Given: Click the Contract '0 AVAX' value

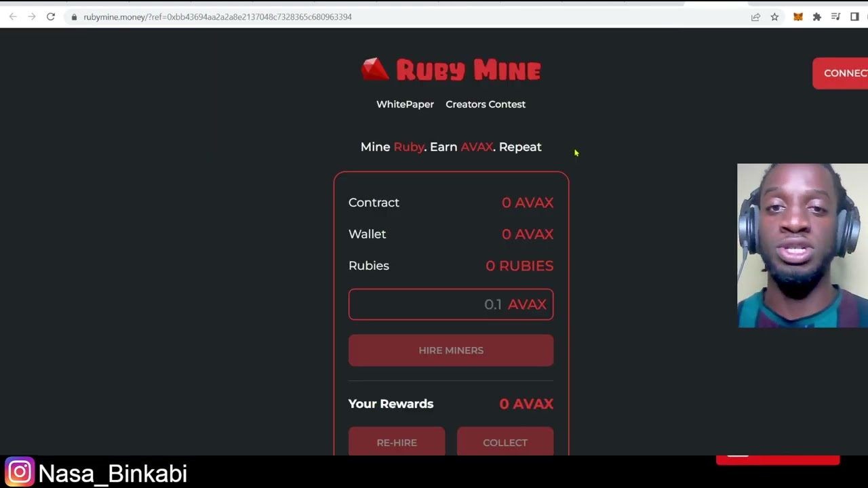Looking at the screenshot, I should 528,203.
